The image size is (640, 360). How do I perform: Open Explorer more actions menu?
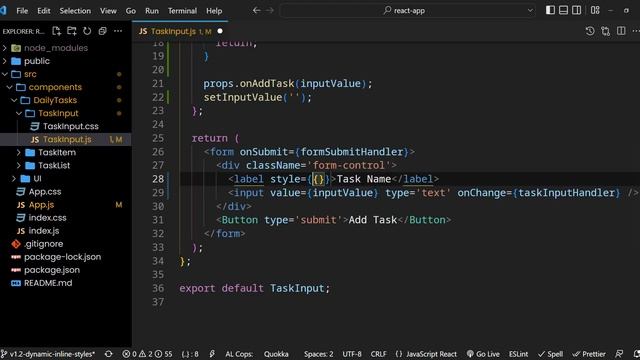pos(118,31)
